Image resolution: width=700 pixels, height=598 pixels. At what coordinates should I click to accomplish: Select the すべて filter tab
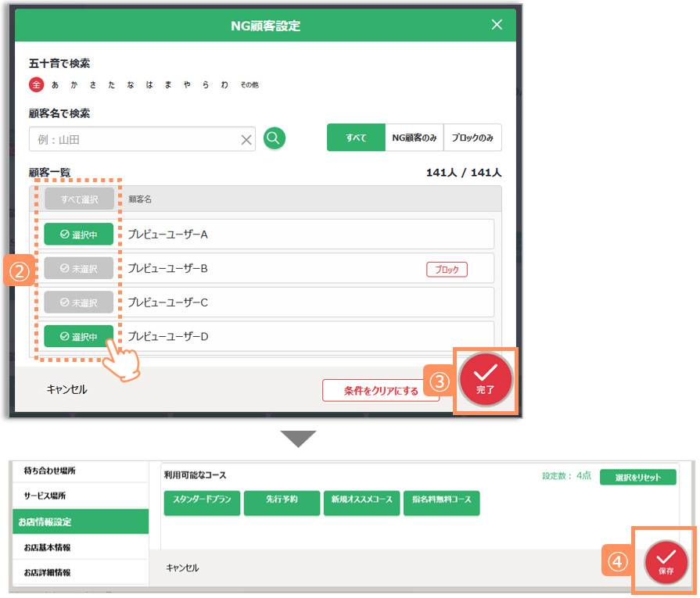[356, 138]
